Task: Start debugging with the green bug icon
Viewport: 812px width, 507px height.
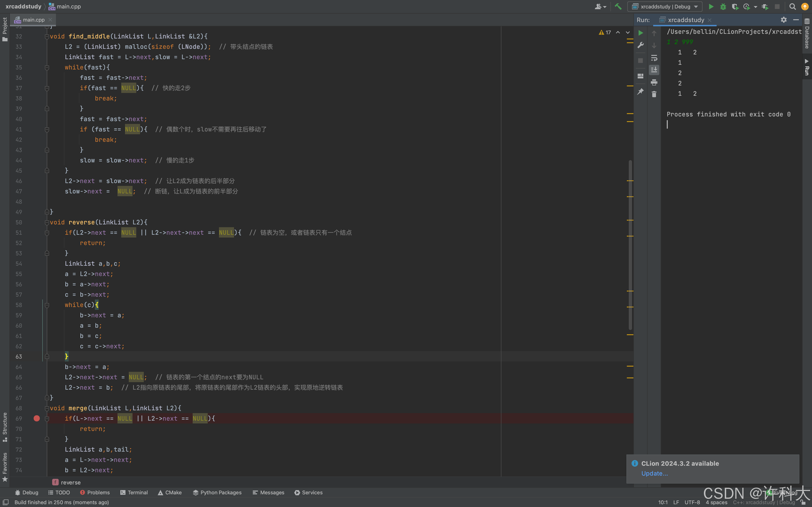Action: [723, 6]
